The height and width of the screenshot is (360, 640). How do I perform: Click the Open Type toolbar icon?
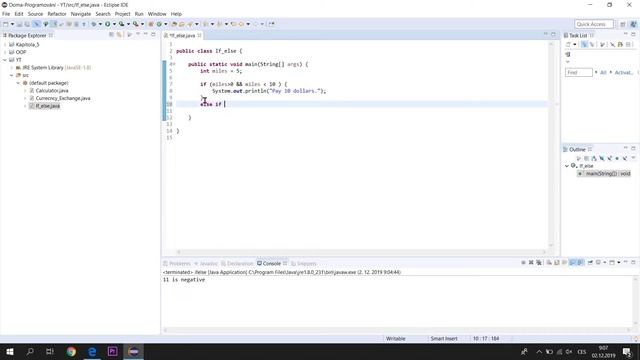tap(174, 24)
